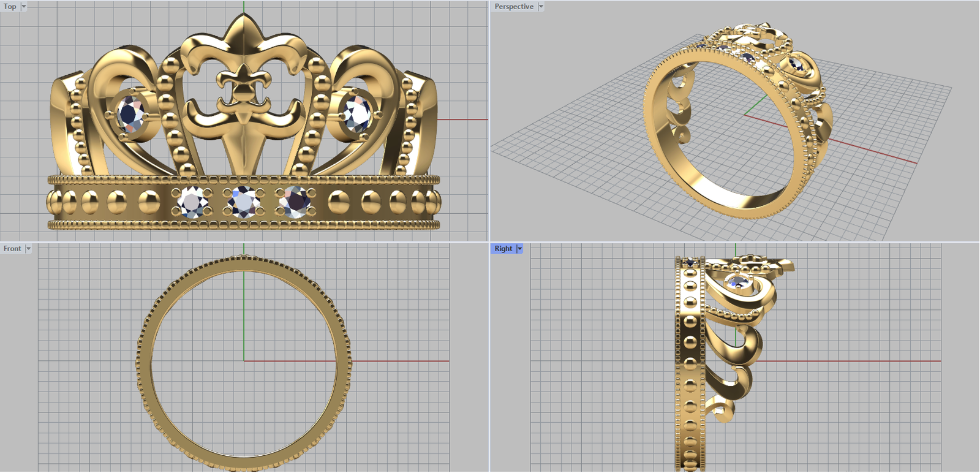980x473 pixels.
Task: Select the diamond shown in Right view
Action: click(x=739, y=282)
